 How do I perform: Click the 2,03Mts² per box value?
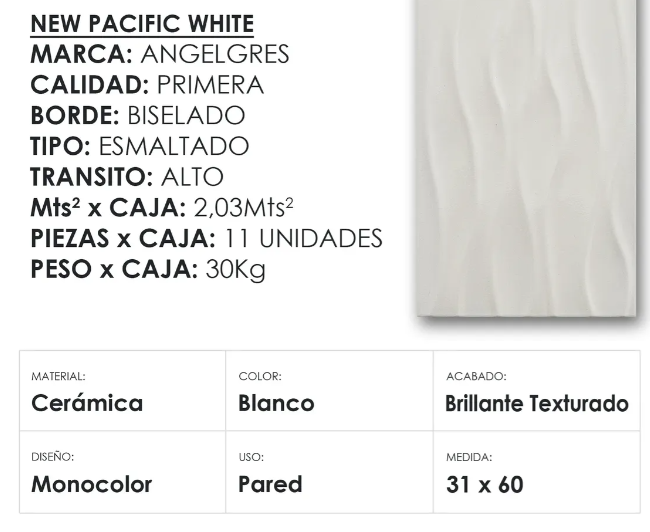coord(244,207)
